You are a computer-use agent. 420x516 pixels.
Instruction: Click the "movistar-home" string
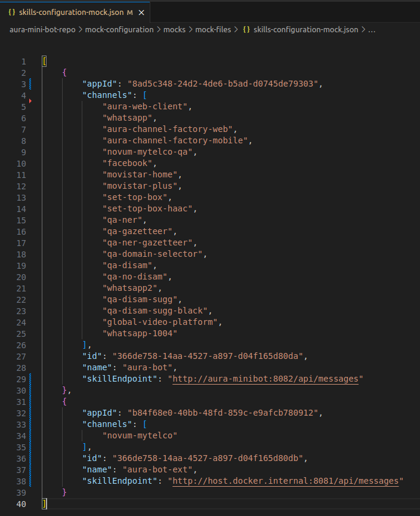[x=140, y=175]
